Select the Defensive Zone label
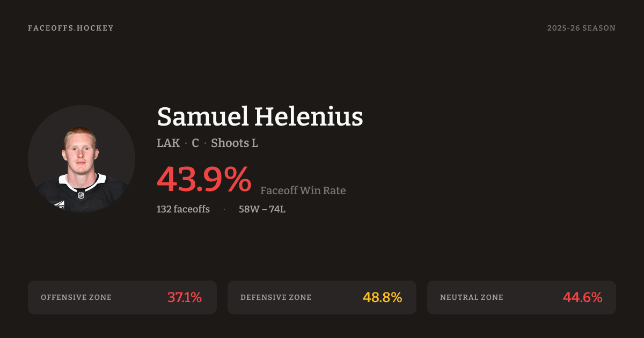This screenshot has height=338, width=644. coord(276,297)
